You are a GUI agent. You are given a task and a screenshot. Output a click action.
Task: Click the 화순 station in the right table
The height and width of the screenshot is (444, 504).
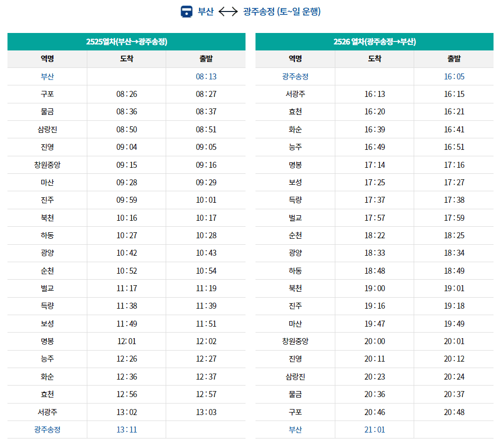point(295,129)
